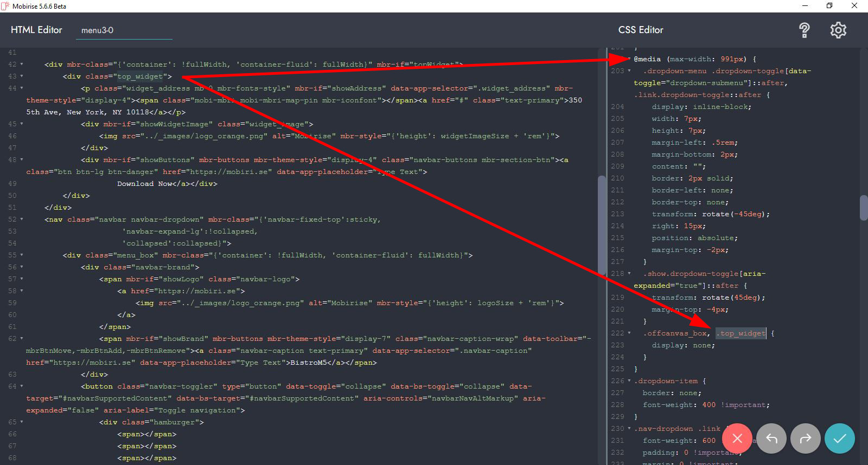Click the CSS editor vertical scrollbar thumb

point(864,208)
